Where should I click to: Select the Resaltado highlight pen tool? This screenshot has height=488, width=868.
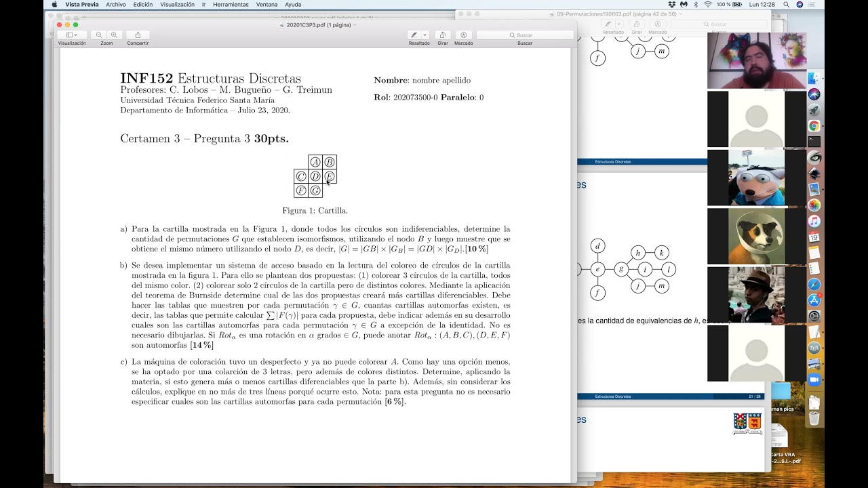(414, 35)
